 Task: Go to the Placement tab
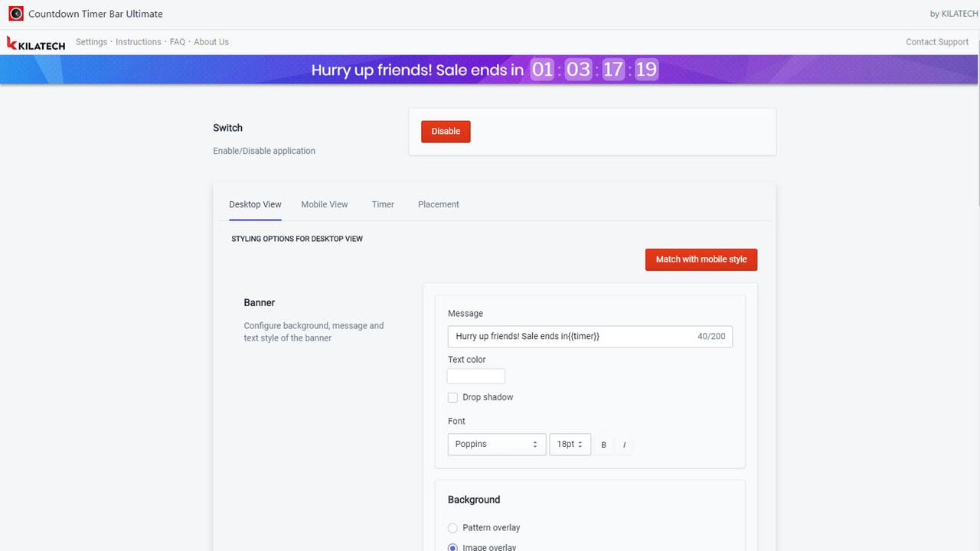pos(439,204)
